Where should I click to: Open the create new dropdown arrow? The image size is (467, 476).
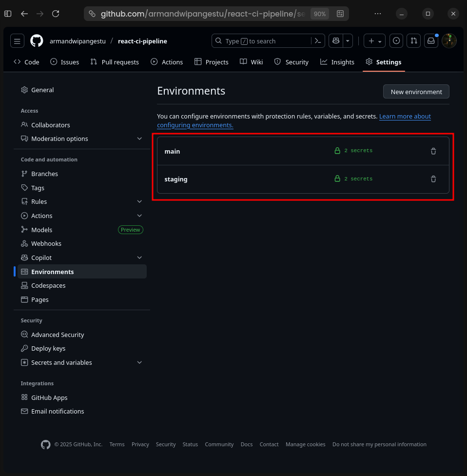[x=380, y=40]
